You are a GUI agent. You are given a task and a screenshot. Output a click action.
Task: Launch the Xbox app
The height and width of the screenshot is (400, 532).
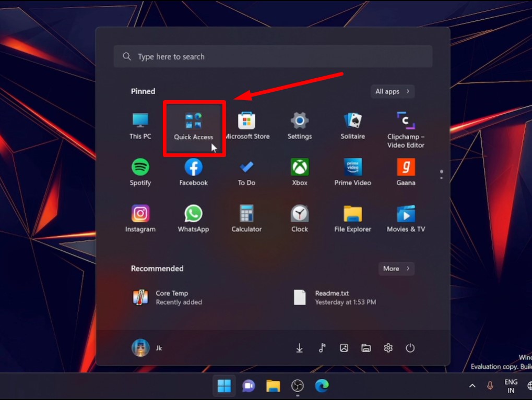click(300, 173)
